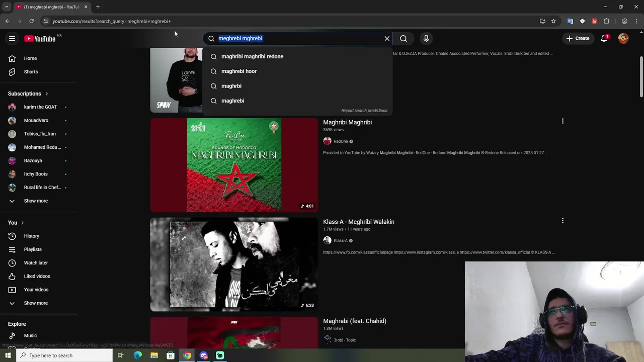Viewport: 644px width, 362px height.
Task: Click Report search predictions
Action: pos(364,111)
